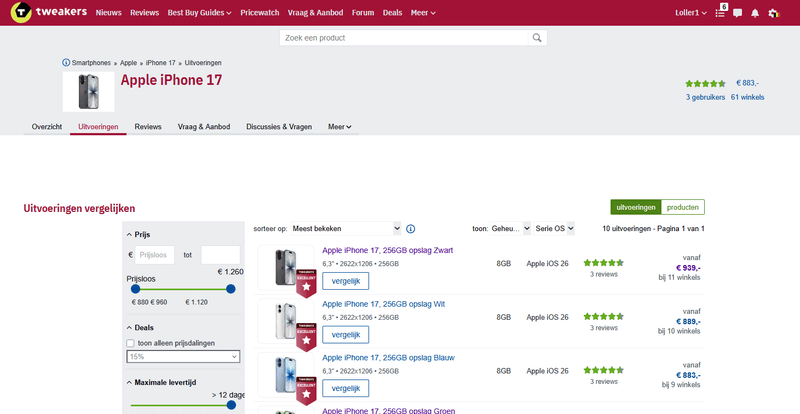Open the 'Geheu...' toon dropdown

pos(510,229)
